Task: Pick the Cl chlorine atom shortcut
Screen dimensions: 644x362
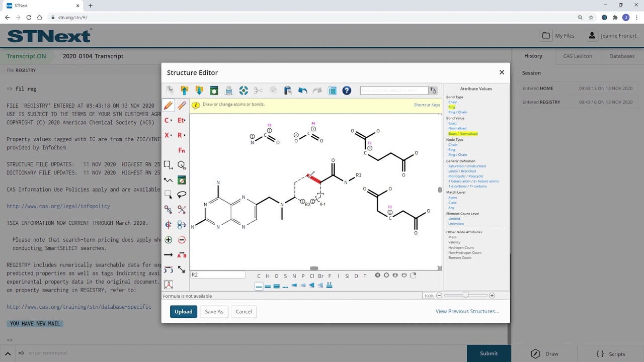Action: 312,276
